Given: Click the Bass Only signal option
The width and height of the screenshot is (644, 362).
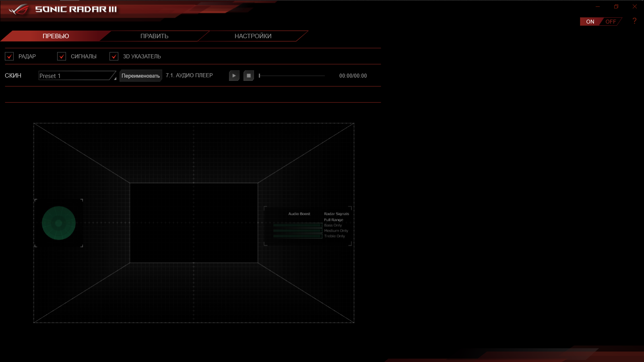Looking at the screenshot, I should coord(333,225).
